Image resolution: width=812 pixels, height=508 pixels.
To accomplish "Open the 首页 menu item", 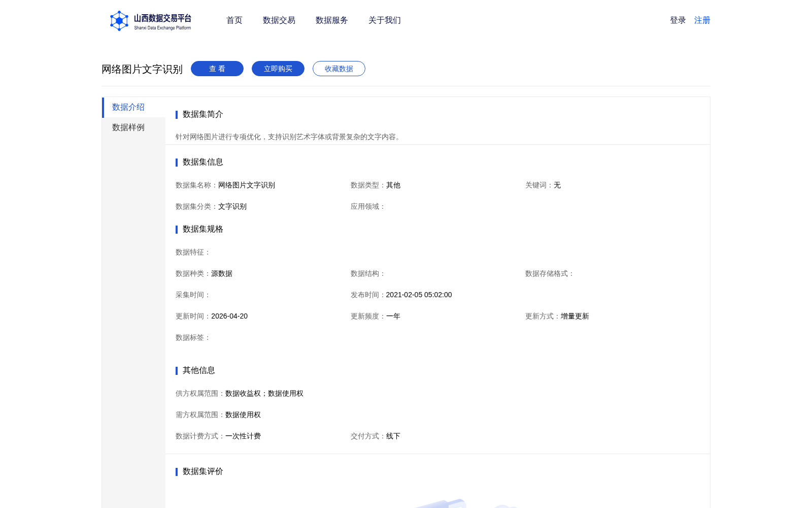I will 234,20.
